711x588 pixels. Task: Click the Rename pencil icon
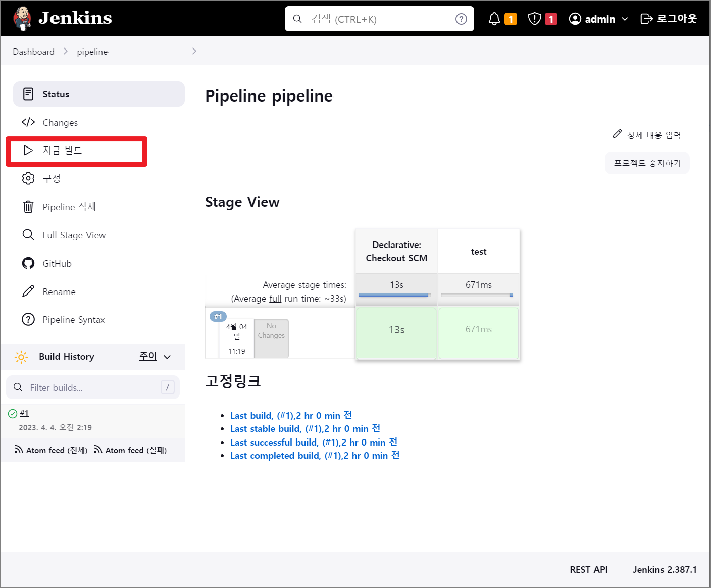click(x=28, y=291)
